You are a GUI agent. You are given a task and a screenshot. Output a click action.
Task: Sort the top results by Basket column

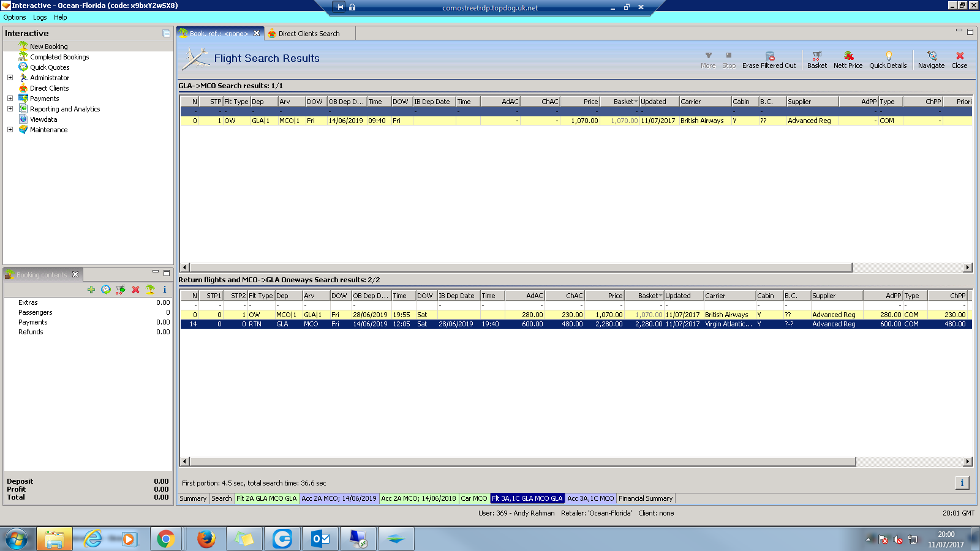tap(619, 102)
